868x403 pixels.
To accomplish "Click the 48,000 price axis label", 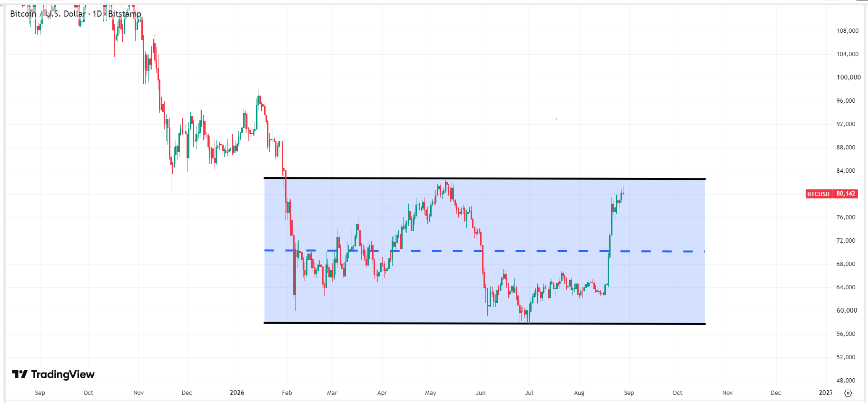I will click(846, 380).
